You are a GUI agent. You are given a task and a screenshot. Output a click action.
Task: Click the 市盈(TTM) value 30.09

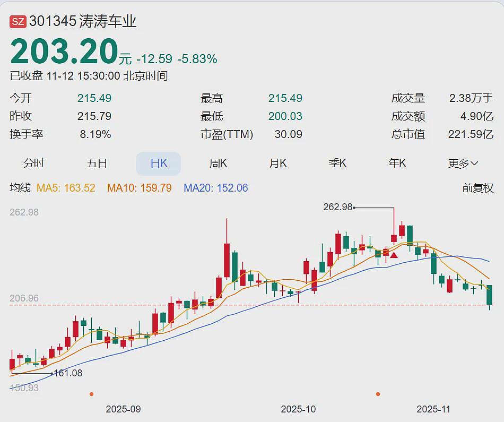coord(288,134)
